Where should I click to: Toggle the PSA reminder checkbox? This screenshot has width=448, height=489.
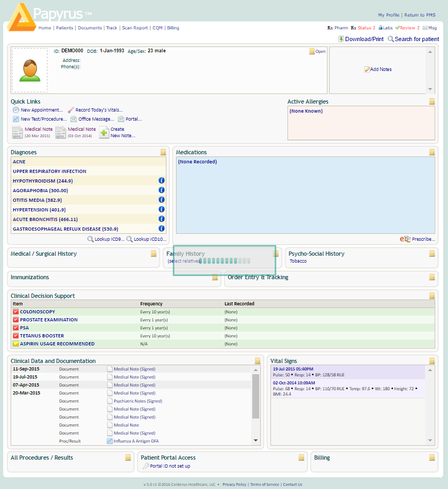(x=15, y=328)
